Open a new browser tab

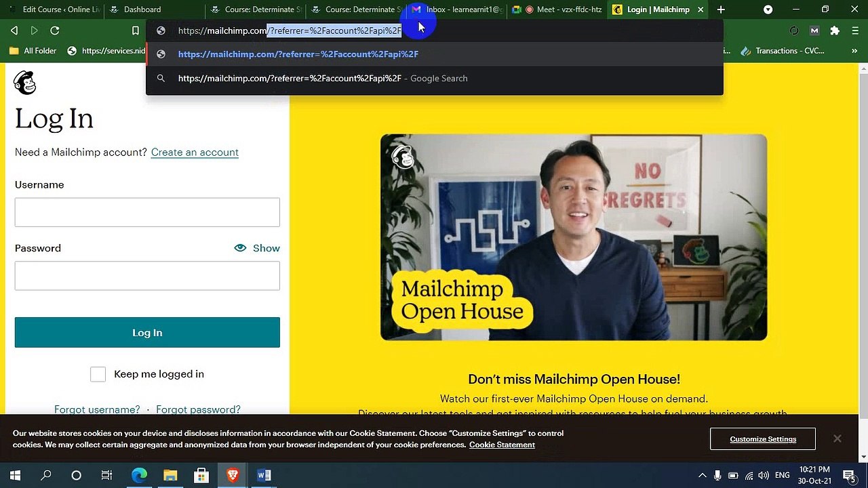[x=721, y=9]
